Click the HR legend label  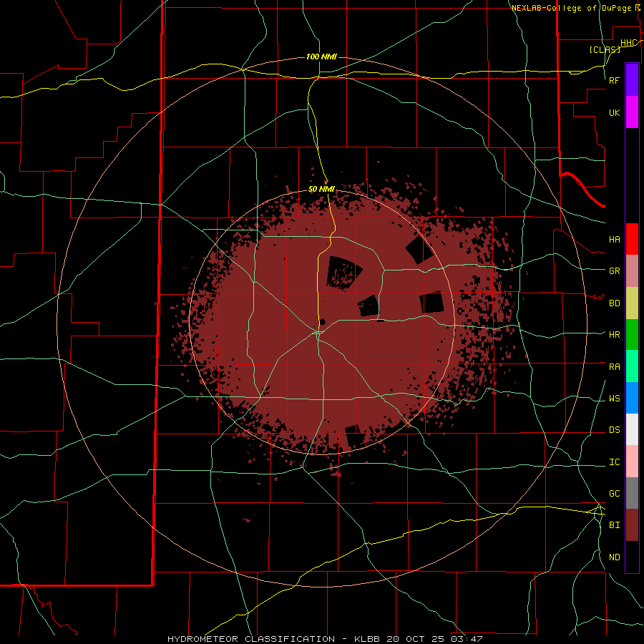614,335
